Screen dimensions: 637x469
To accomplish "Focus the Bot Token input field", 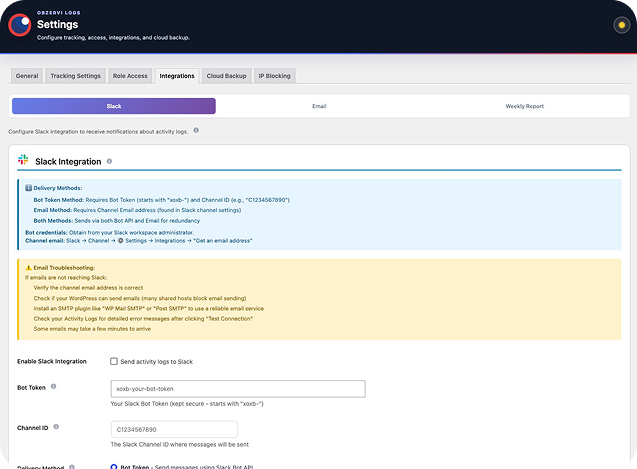I will [x=238, y=389].
